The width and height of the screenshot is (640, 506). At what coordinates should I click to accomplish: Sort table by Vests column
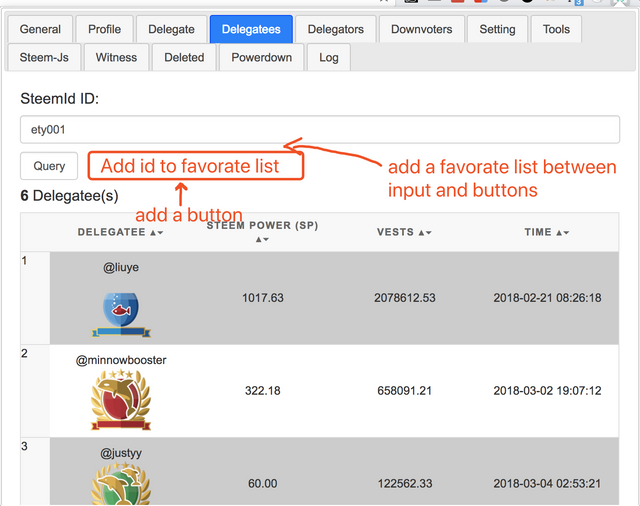(404, 232)
